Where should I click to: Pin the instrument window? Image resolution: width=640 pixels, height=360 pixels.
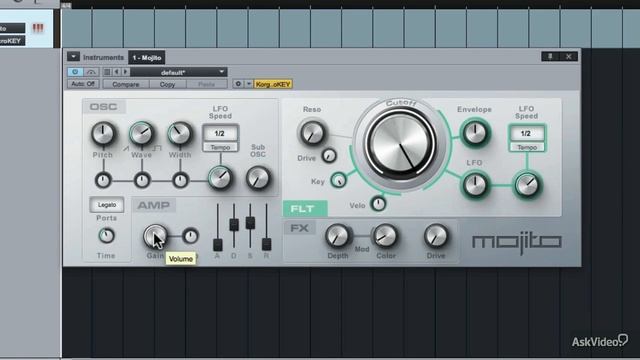coord(550,56)
